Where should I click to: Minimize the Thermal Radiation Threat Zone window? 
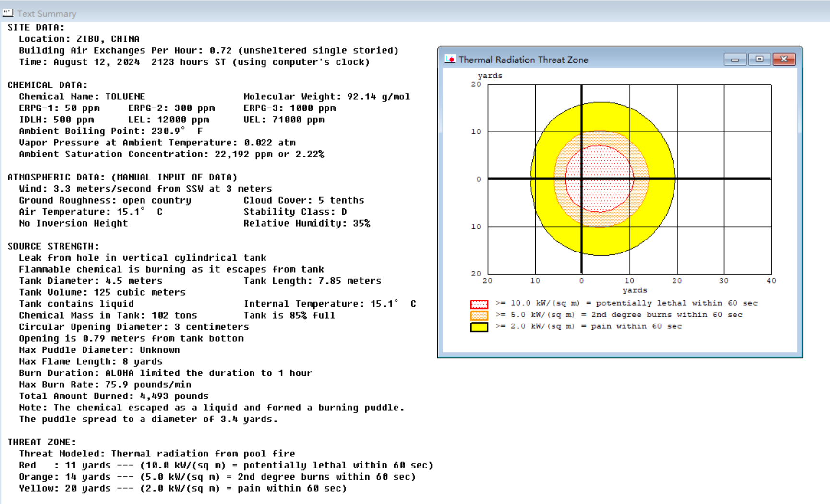735,59
